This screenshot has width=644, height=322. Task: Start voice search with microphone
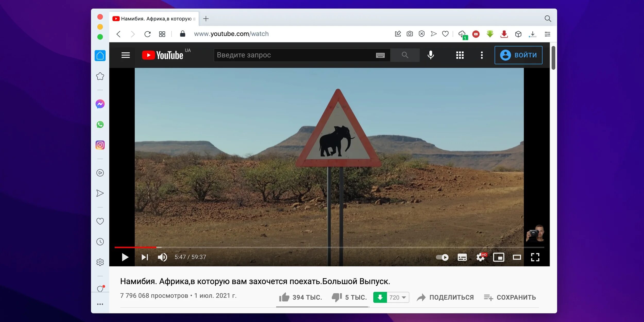tap(430, 55)
